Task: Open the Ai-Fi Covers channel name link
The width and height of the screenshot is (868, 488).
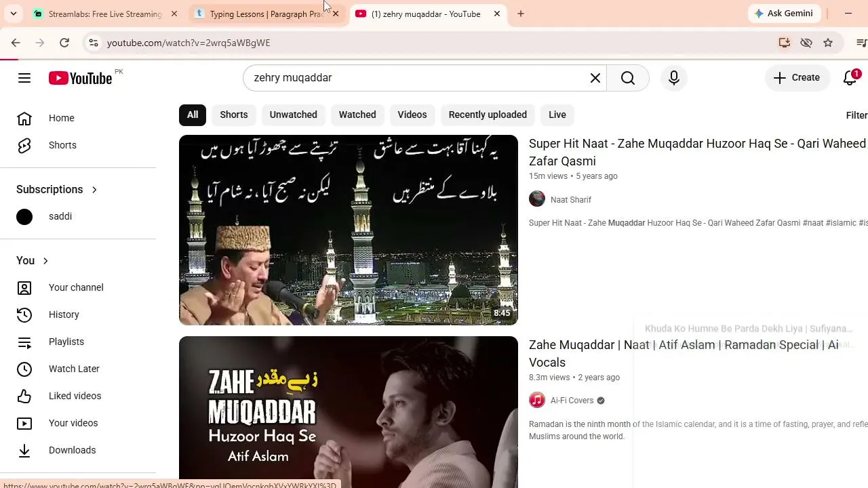Action: (572, 401)
